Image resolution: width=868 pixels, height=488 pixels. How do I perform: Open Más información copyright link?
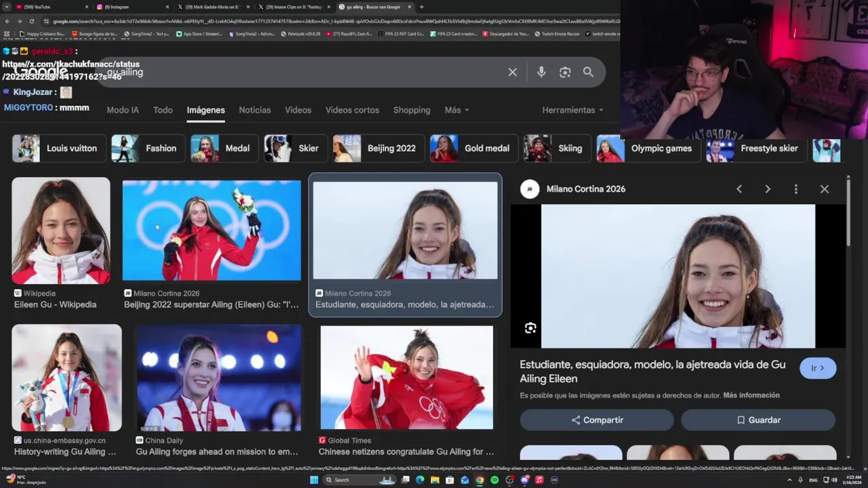[751, 395]
